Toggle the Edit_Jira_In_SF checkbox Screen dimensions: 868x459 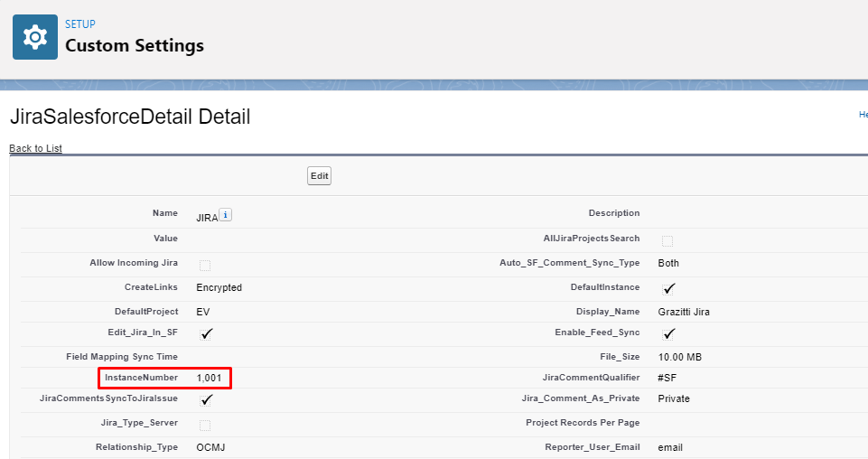206,334
